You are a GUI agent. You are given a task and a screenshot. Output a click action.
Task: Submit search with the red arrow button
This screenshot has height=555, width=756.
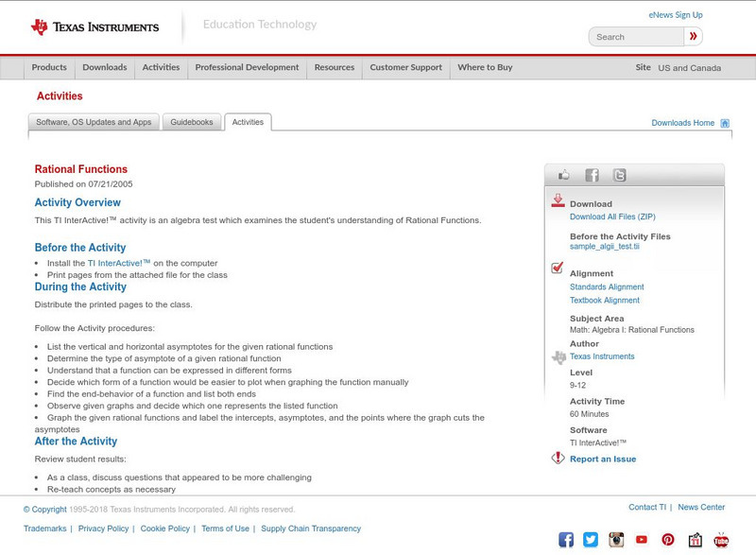[x=693, y=36]
